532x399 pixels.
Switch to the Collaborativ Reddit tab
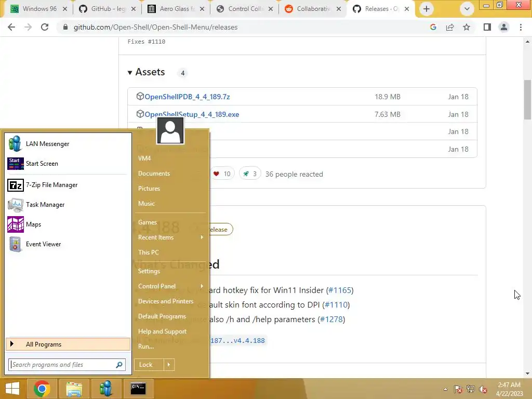pos(313,9)
